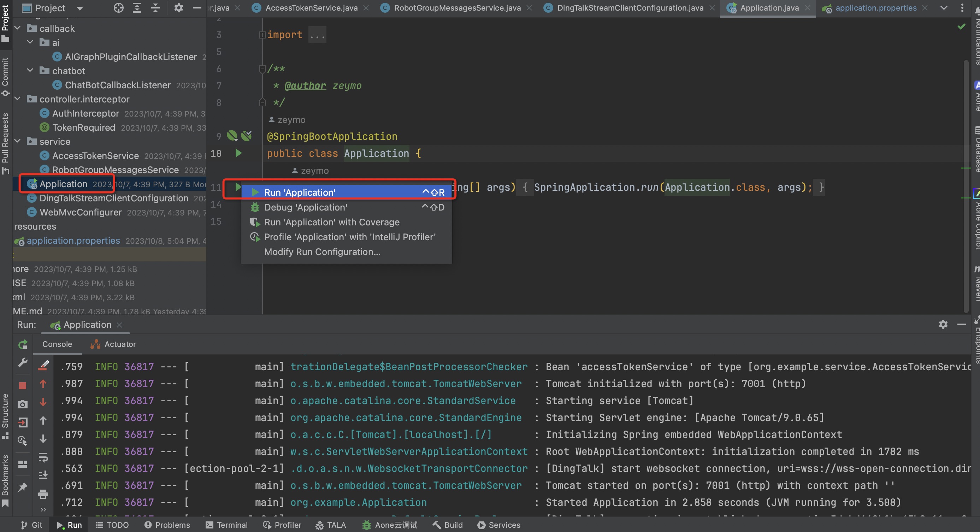The height and width of the screenshot is (532, 980).
Task: Click the editor vertical scrollbar
Action: [x=966, y=186]
